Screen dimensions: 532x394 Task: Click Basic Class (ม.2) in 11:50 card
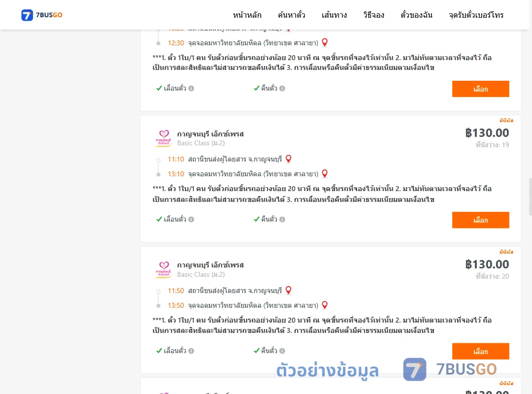coord(201,274)
